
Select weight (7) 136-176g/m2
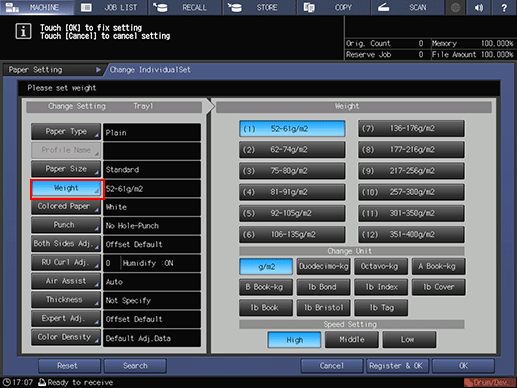click(x=411, y=128)
